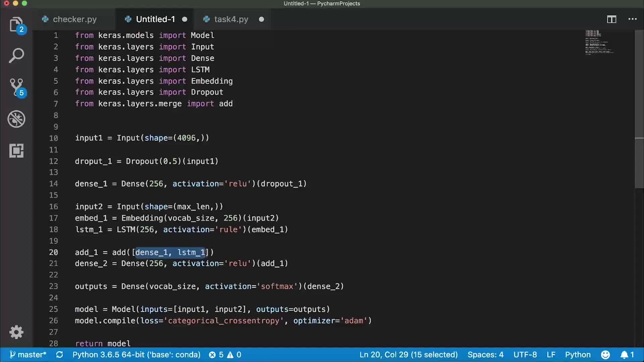The height and width of the screenshot is (362, 644).
Task: Close the unsaved Untitled-1 tab dot
Action: [184, 19]
